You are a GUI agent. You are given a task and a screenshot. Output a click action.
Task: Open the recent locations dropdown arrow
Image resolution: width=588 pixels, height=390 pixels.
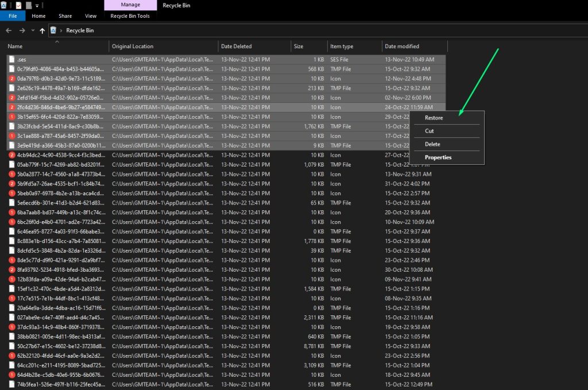pyautogui.click(x=33, y=30)
